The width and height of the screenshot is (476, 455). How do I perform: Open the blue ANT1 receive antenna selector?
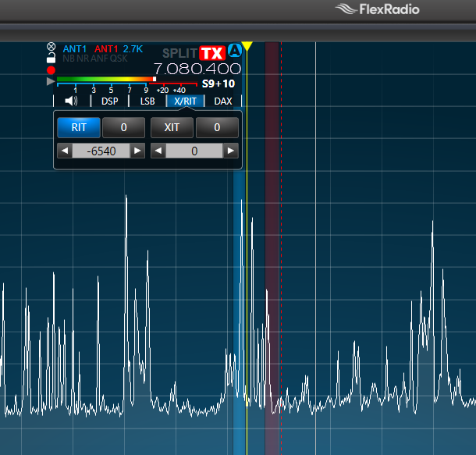coord(75,49)
